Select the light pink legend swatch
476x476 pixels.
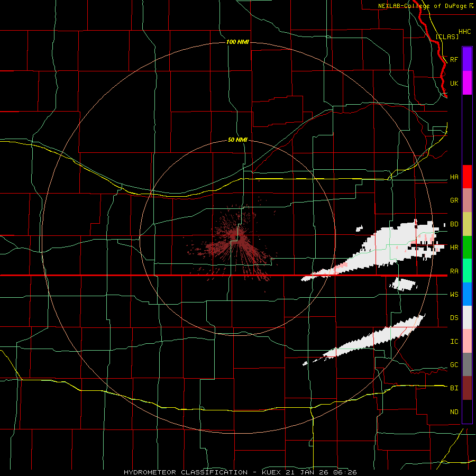pos(467,341)
